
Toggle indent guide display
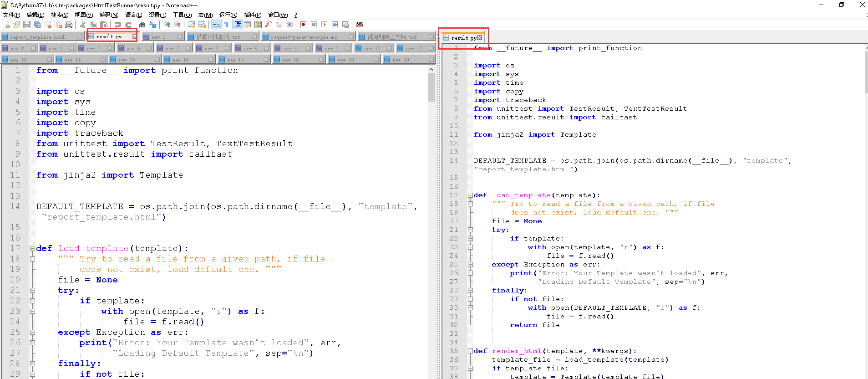tap(237, 25)
